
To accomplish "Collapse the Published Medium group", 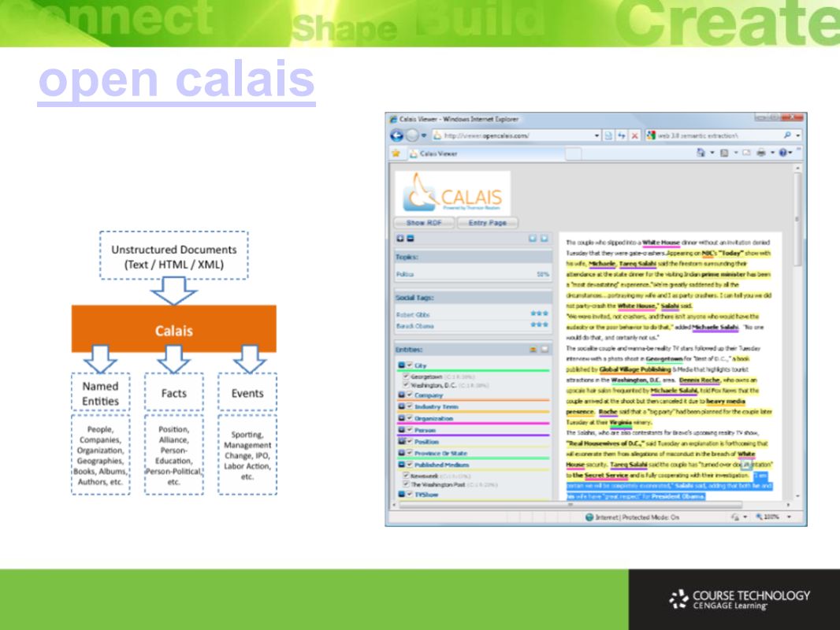I will 401,465.
